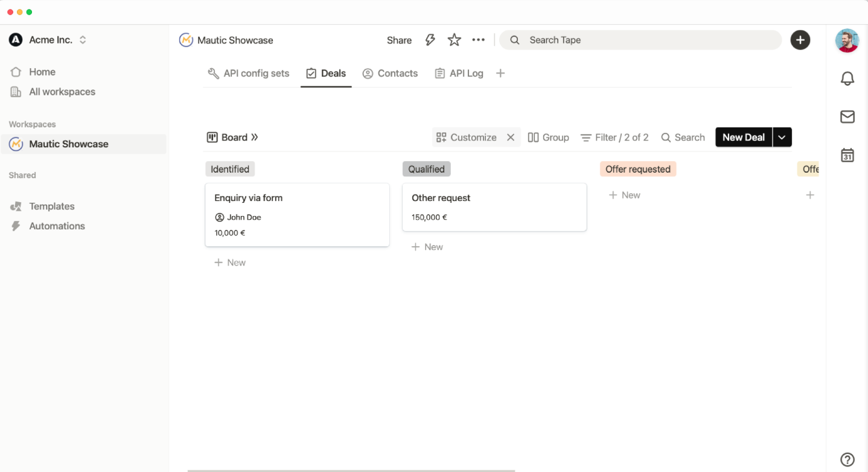
Task: Expand the New Deal dropdown arrow
Action: click(782, 138)
